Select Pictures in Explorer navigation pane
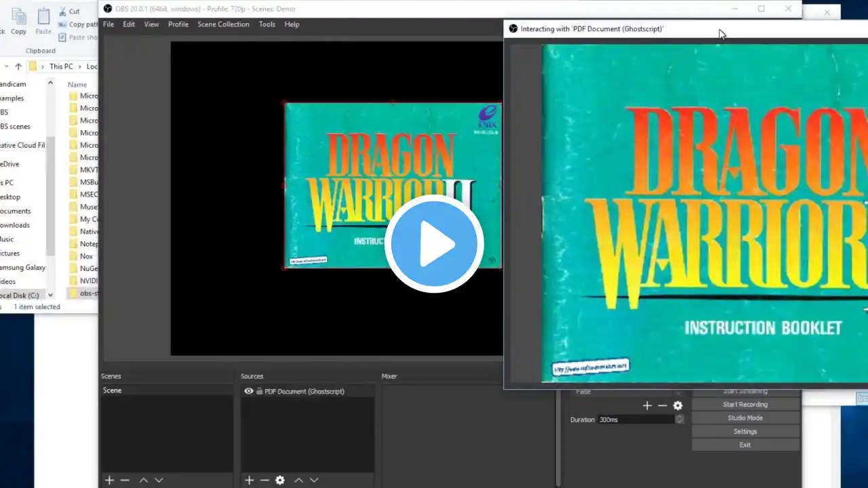 9,253
